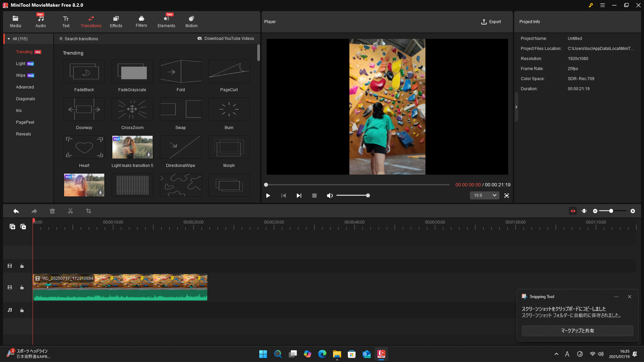Viewport: 644px width, 362px height.
Task: Lock the upper video track
Action: click(22, 266)
